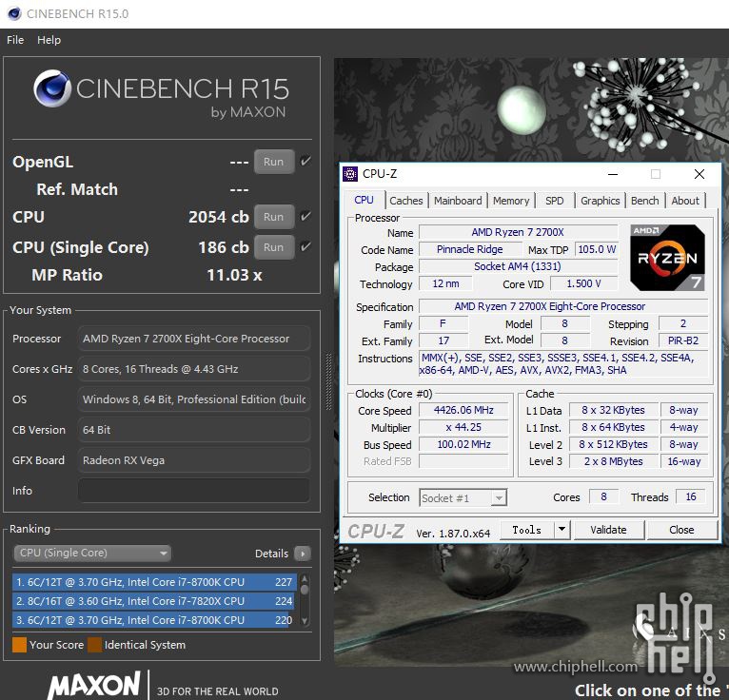The width and height of the screenshot is (729, 700).
Task: Click the CPU-Z window title icon
Action: click(350, 174)
